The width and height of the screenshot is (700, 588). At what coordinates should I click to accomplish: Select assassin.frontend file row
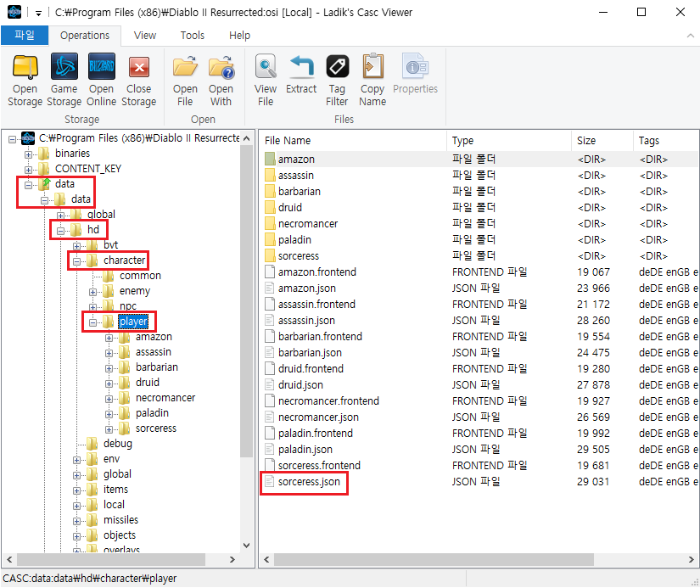pos(480,304)
